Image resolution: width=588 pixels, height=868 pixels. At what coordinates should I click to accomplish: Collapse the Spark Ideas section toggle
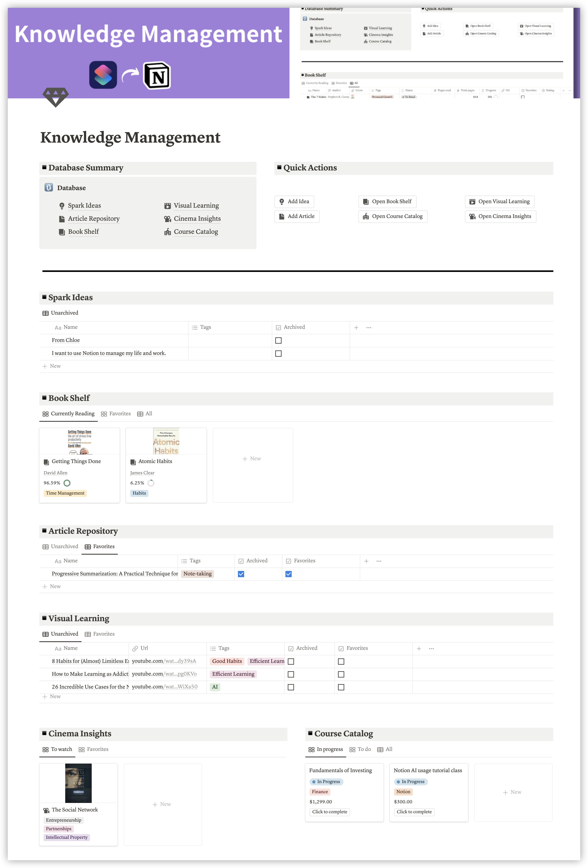point(44,297)
